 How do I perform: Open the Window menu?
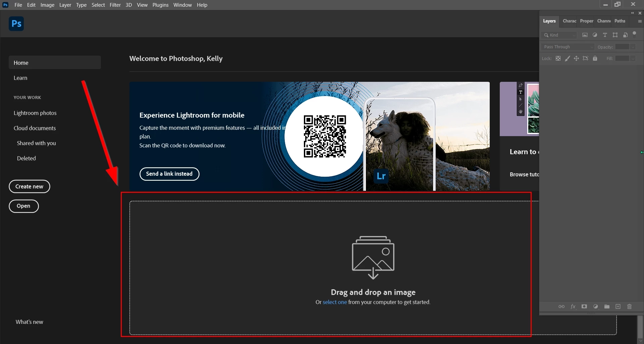182,5
